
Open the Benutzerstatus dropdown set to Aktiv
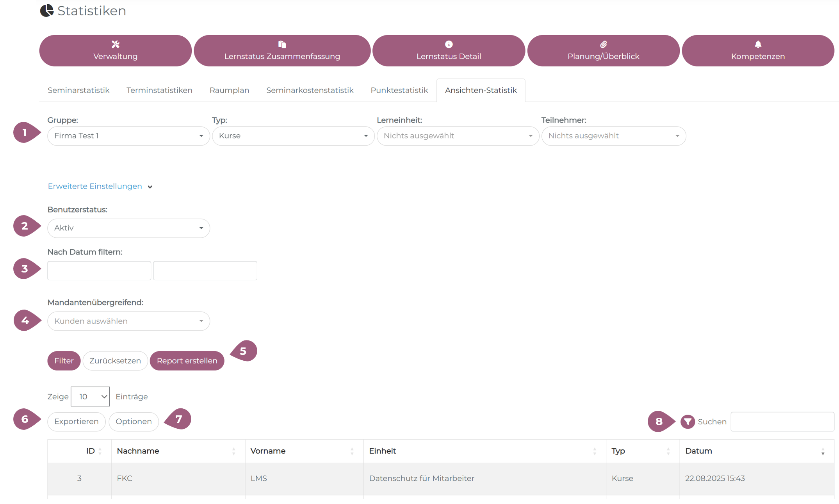coord(128,228)
